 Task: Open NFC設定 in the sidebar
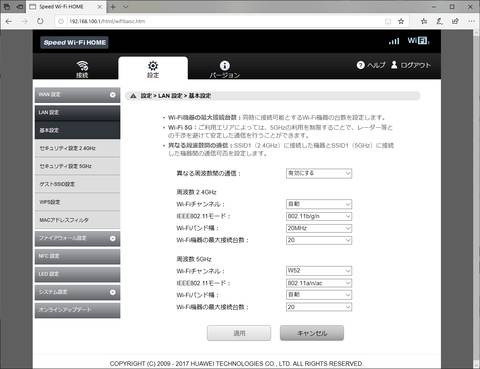77,256
